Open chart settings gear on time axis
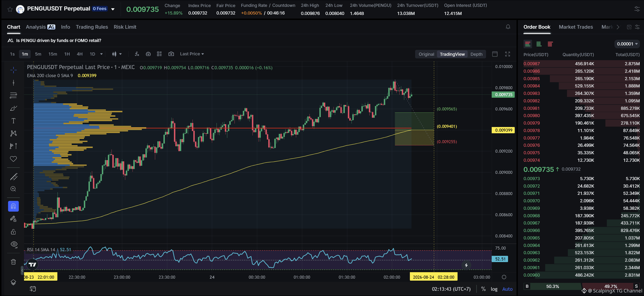Viewport: 644px width, 296px height. pyautogui.click(x=504, y=277)
